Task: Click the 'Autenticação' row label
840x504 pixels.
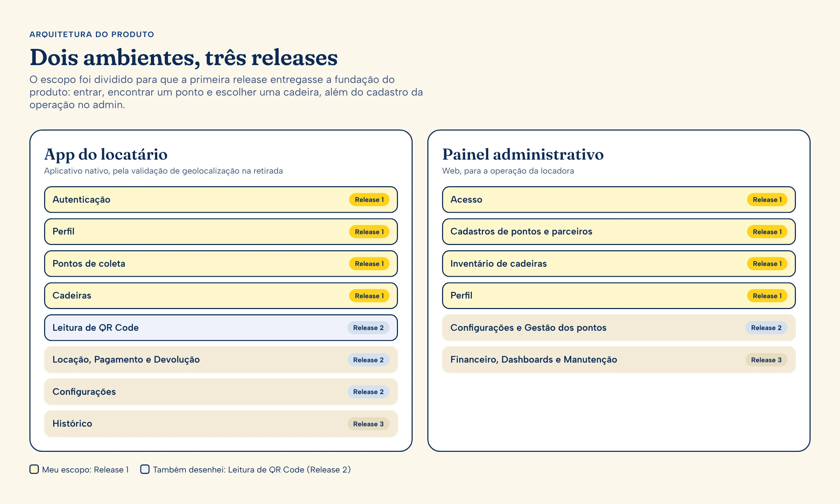Action: point(81,199)
